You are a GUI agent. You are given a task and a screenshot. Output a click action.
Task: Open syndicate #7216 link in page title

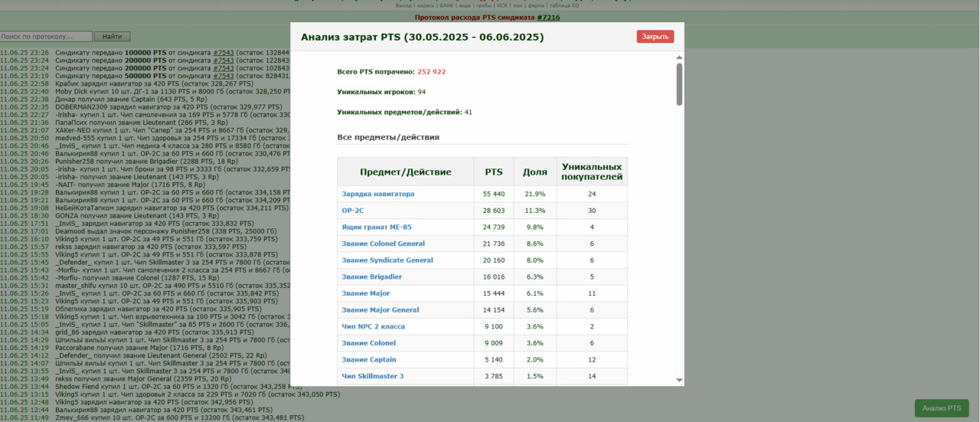tap(548, 18)
